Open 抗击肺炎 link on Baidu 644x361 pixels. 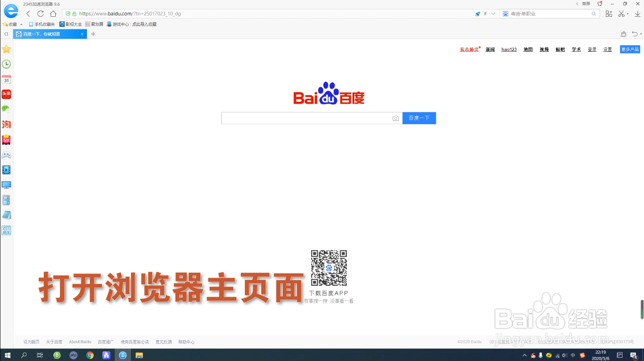pyautogui.click(x=470, y=49)
